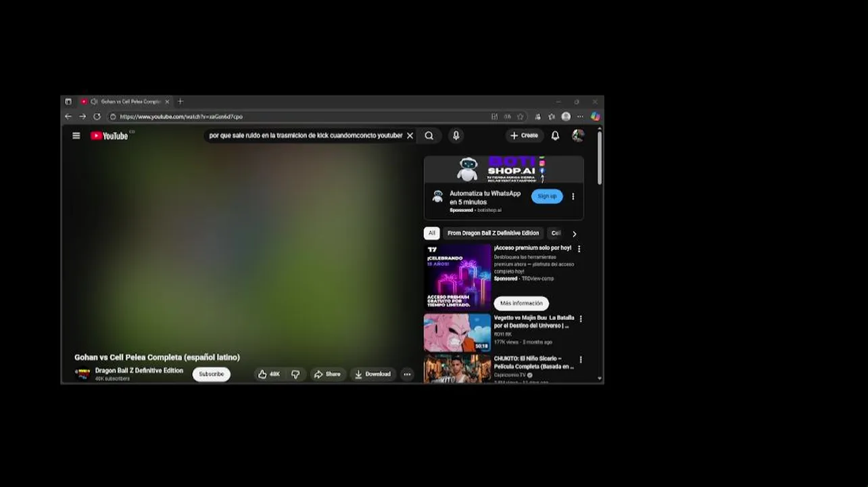Open the YouTube hamburger guide menu
Image resolution: width=868 pixels, height=487 pixels.
[76, 135]
